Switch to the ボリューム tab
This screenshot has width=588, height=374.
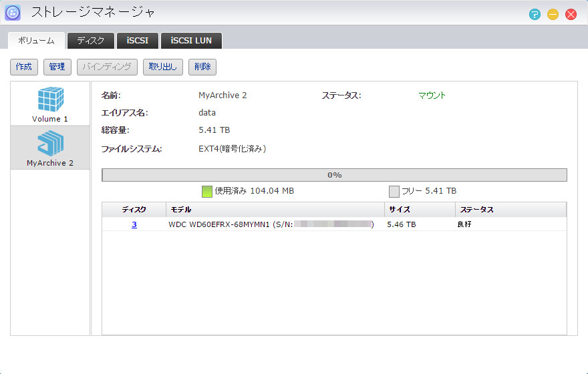pos(36,41)
